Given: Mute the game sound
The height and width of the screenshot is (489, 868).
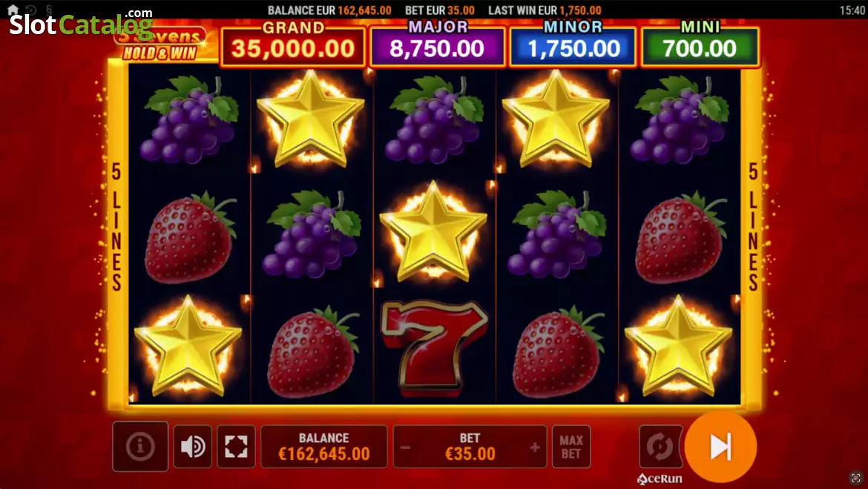Looking at the screenshot, I should point(193,447).
